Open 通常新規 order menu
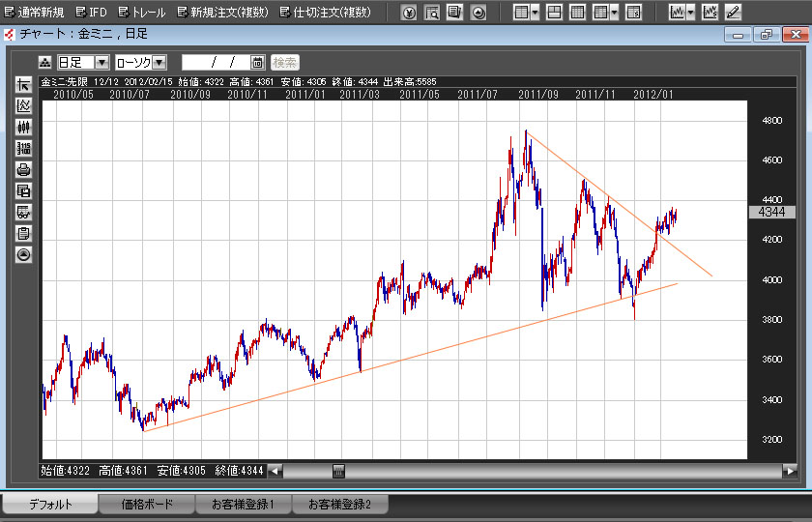This screenshot has width=812, height=522. pyautogui.click(x=34, y=13)
